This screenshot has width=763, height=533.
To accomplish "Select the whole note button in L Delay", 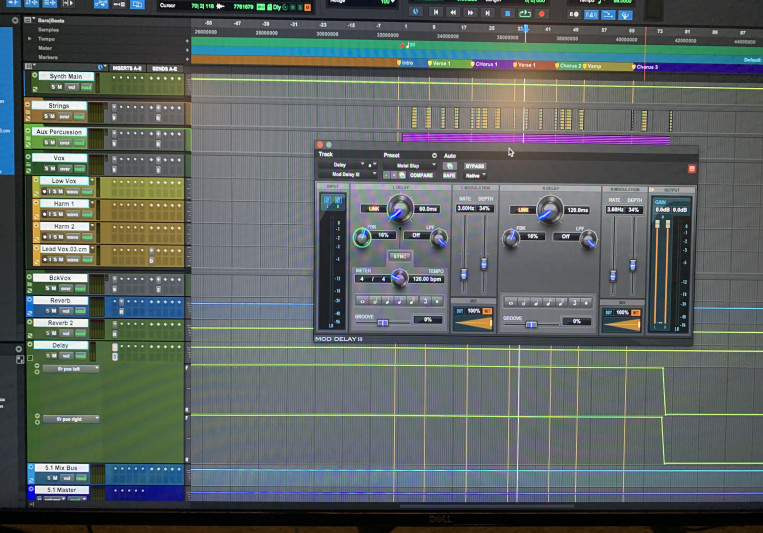I will tap(363, 301).
